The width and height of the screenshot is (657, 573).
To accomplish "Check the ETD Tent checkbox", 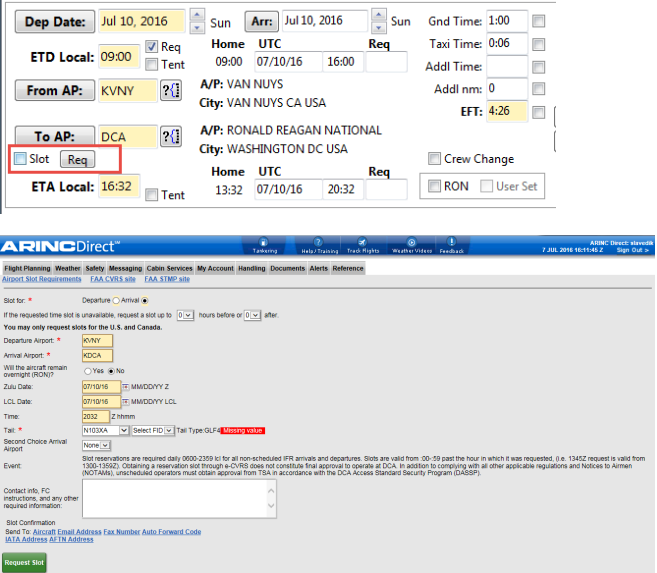I will pos(152,65).
